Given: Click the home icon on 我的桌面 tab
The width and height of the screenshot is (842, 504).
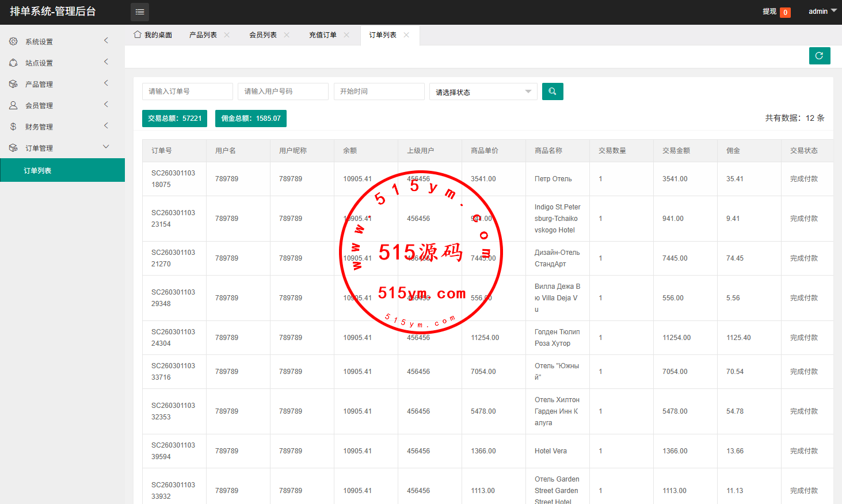Looking at the screenshot, I should [138, 35].
